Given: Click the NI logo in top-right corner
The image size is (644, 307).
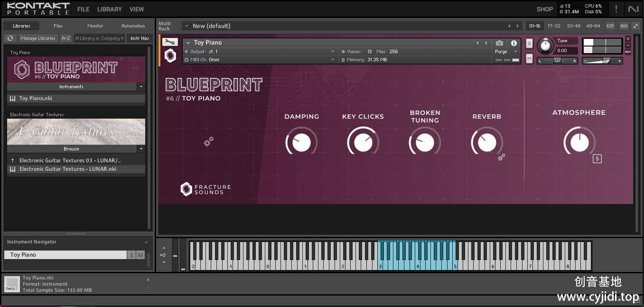Looking at the screenshot, I should pos(633,9).
